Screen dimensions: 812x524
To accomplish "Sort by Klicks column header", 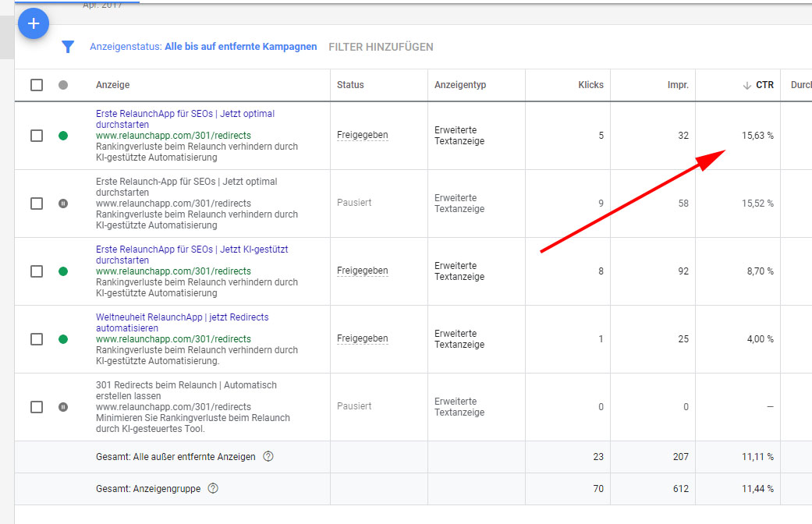I will point(591,85).
